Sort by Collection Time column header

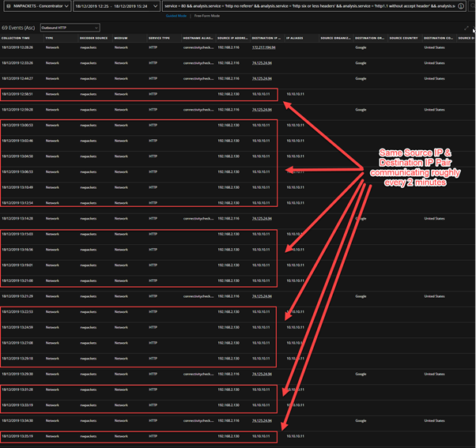(17, 38)
